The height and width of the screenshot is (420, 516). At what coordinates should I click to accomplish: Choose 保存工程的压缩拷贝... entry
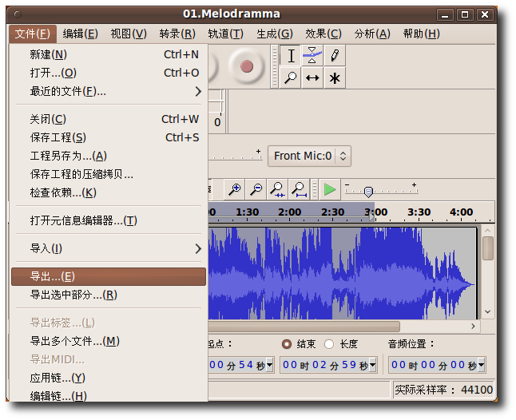[109, 174]
